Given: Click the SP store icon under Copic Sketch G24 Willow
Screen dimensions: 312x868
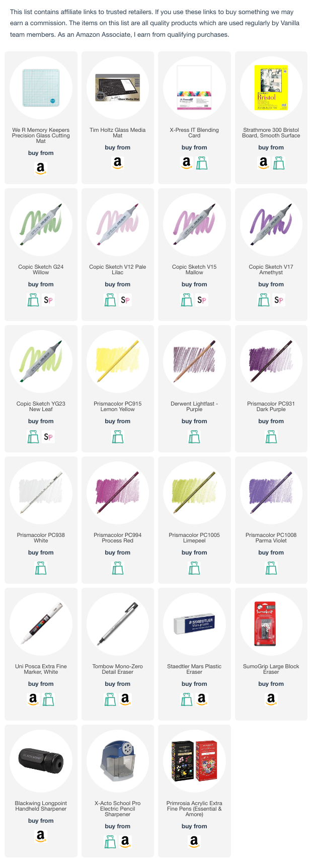Looking at the screenshot, I should pyautogui.click(x=48, y=300).
